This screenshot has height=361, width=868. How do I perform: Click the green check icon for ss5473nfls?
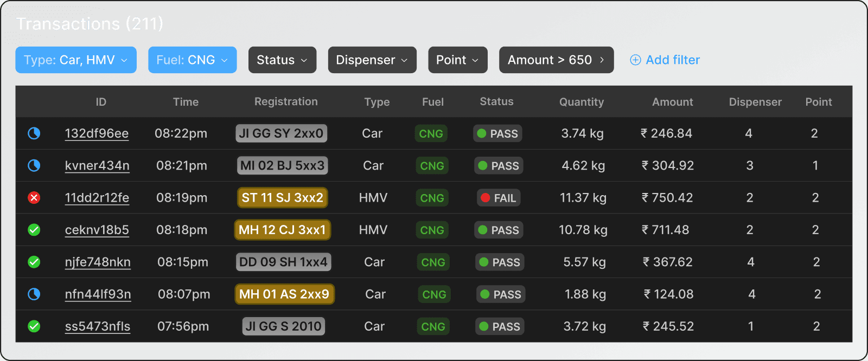(34, 326)
